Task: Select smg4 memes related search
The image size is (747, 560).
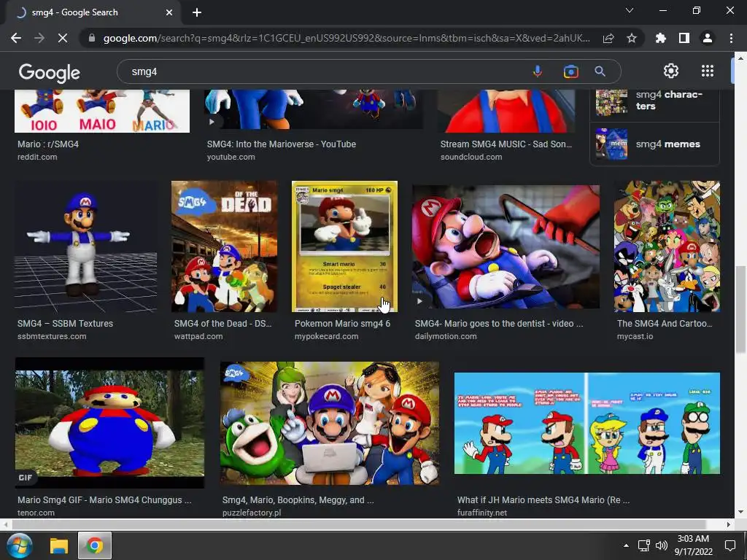Action: tap(654, 144)
